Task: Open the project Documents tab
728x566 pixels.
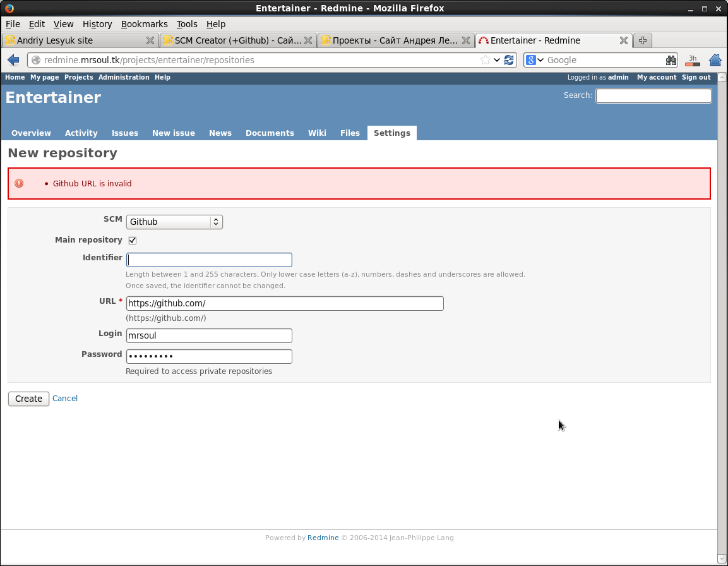Action: [270, 133]
